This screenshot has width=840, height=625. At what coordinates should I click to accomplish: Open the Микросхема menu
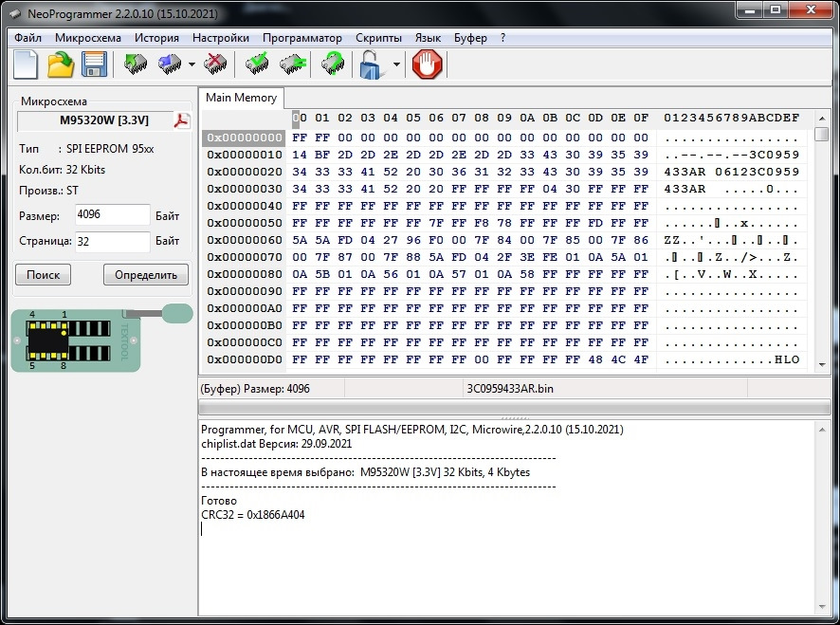(x=88, y=38)
